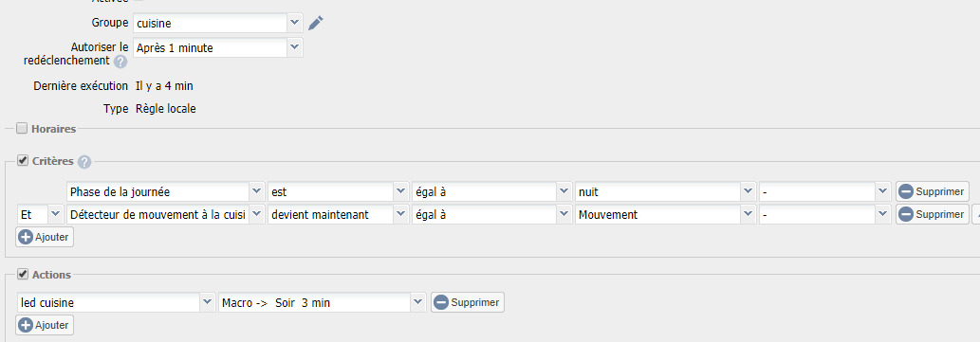
Task: Delete the led cuisine action
Action: click(x=468, y=302)
